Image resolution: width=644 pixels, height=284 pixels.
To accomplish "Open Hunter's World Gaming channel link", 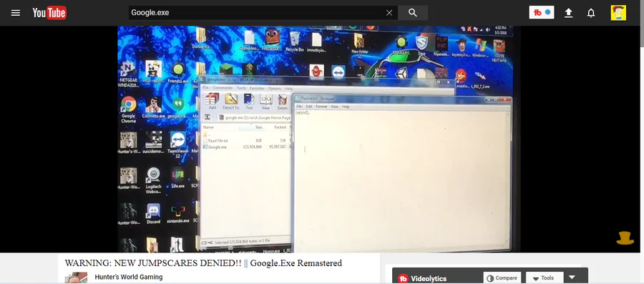I will [129, 277].
